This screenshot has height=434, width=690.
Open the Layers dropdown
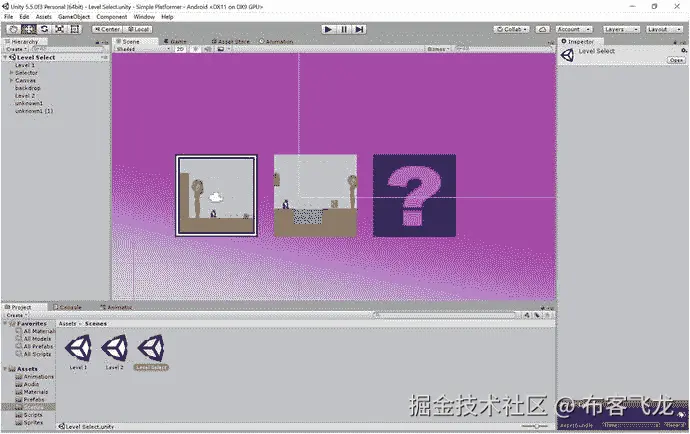point(620,29)
